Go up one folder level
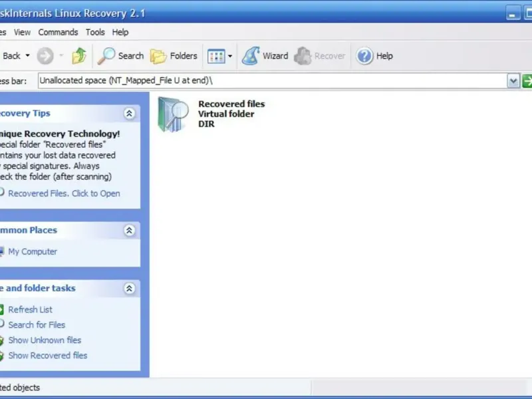Image resolution: width=532 pixels, height=399 pixels. click(x=79, y=56)
